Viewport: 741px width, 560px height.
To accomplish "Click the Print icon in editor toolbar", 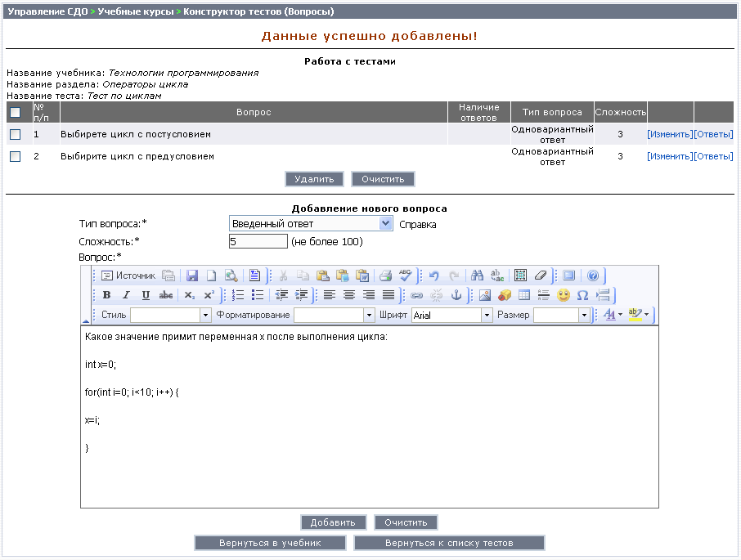I will tap(385, 276).
